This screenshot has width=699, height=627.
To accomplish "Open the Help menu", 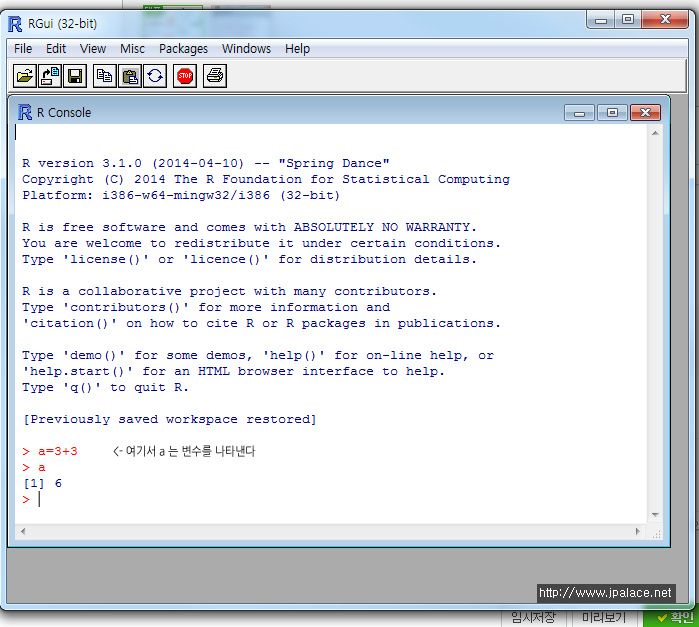I will tap(297, 49).
